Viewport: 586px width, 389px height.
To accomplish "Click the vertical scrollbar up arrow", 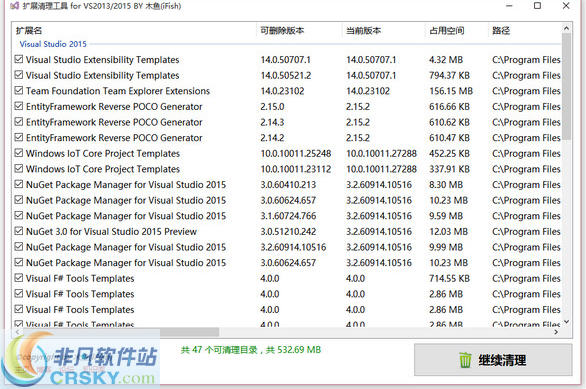I will (566, 28).
